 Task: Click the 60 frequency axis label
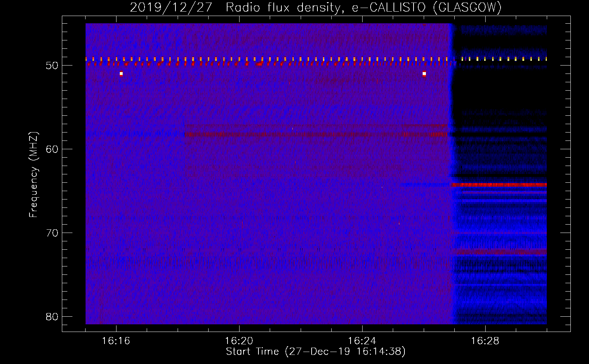(x=52, y=149)
